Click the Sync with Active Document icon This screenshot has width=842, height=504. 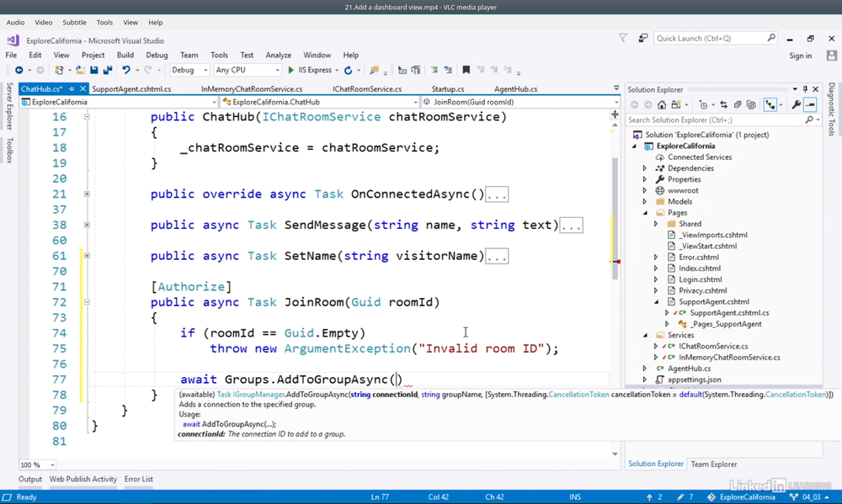pyautogui.click(x=724, y=104)
